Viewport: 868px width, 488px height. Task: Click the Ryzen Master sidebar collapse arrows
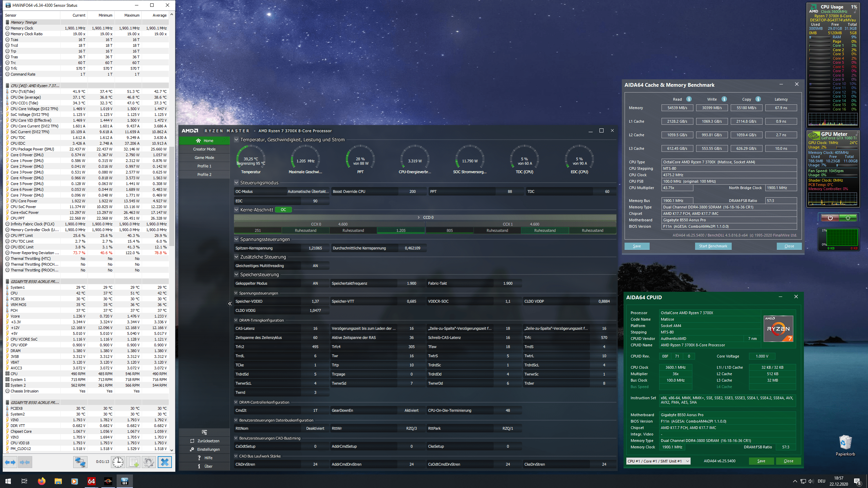coord(230,304)
